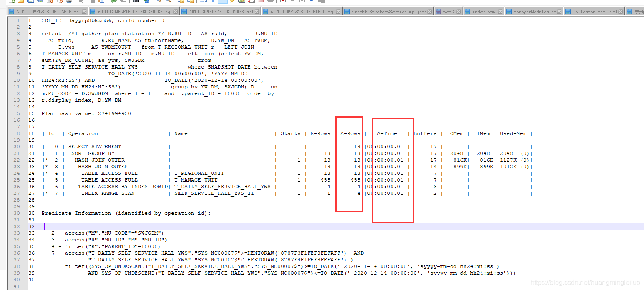The image size is (644, 290).
Task: Switch to AUTO_COMPLETE_DB_TABLE.sql tab
Action: 48,12
